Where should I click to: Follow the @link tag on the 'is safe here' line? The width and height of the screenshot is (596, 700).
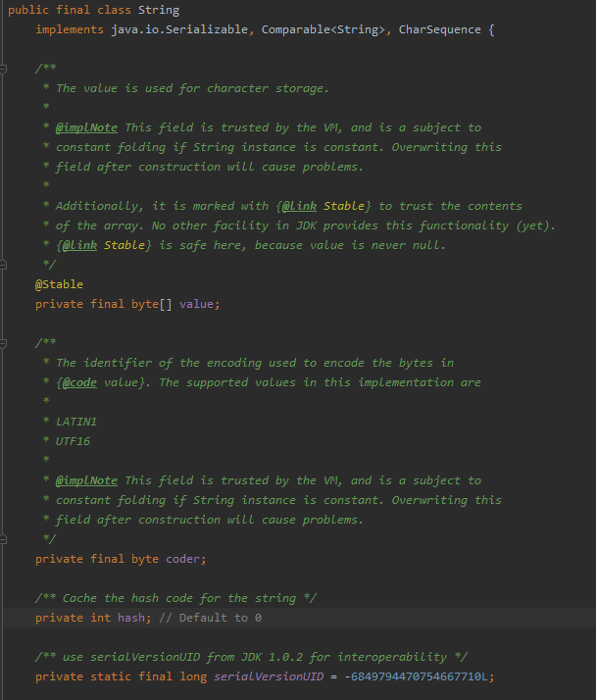(x=80, y=245)
